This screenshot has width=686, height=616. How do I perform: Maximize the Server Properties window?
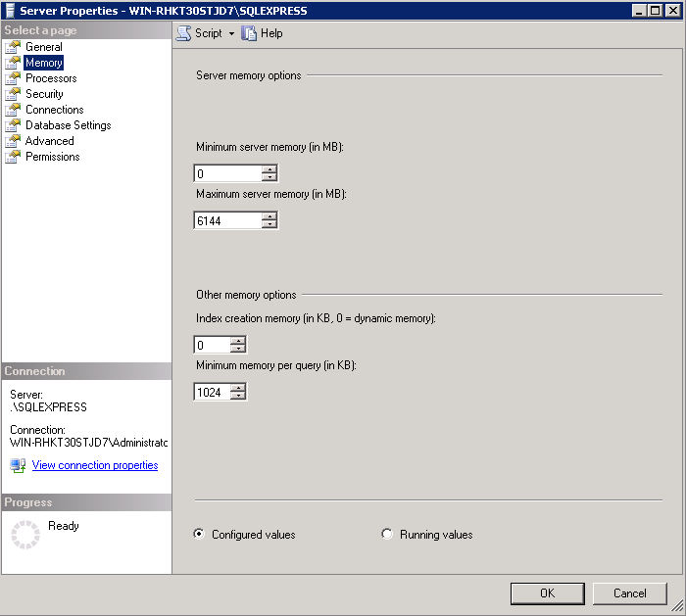click(x=656, y=11)
